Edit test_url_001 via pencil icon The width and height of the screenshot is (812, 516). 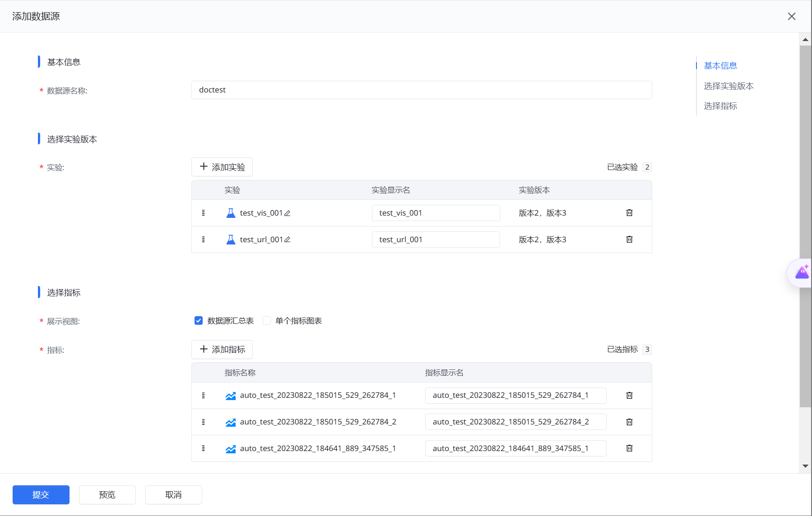288,240
